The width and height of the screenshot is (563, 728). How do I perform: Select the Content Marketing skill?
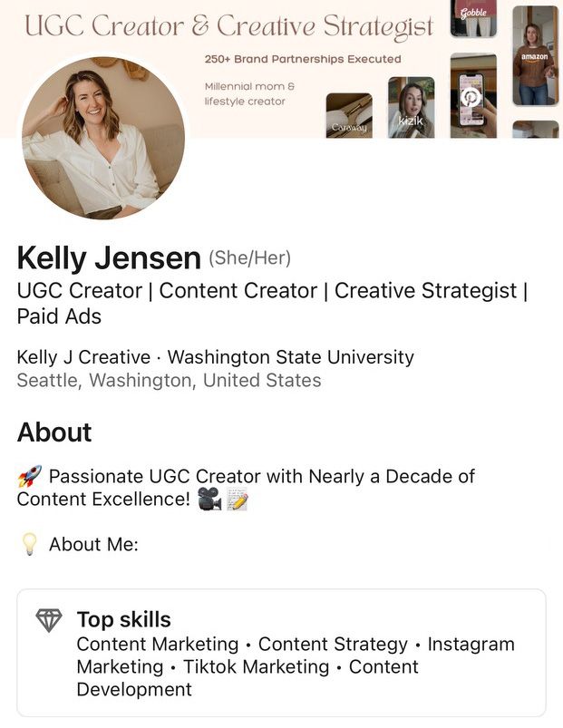pos(157,645)
